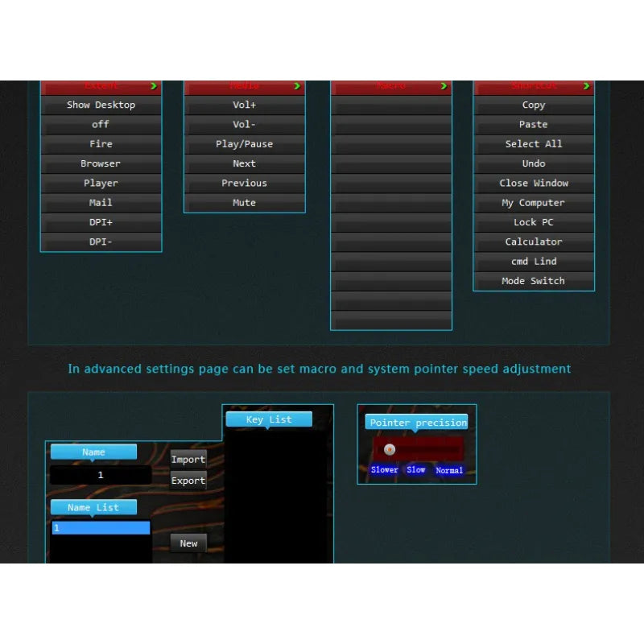The height and width of the screenshot is (644, 644).
Task: Click the green arrow above Show Desktop
Action: coord(154,86)
